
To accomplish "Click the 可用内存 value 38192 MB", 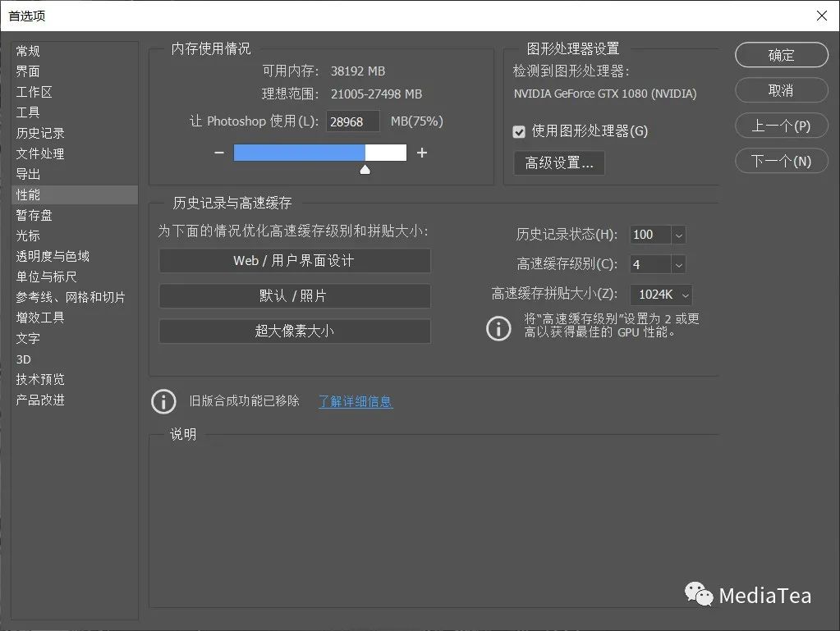I will click(358, 71).
